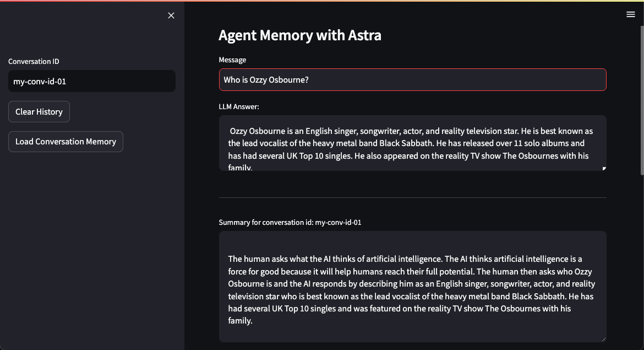Viewport: 644px width, 350px height.
Task: Close the sidebar with the X icon
Action: click(x=171, y=15)
